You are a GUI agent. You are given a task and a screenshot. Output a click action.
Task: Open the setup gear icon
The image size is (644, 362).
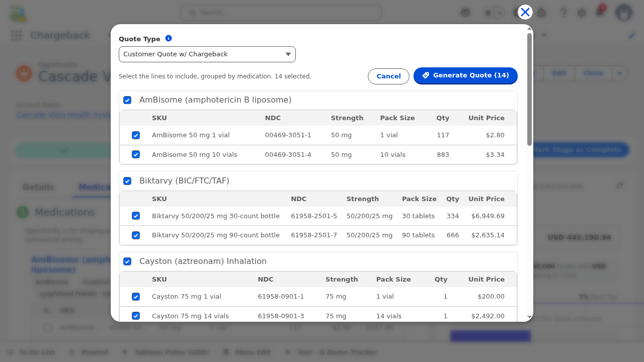(582, 13)
